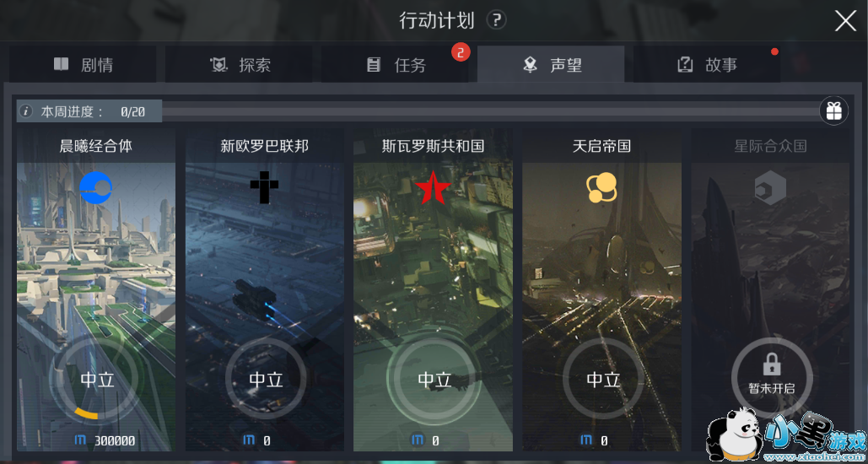The height and width of the screenshot is (464, 868).
Task: Click the red star 斯瓦罗斯共和国 emblem
Action: (x=434, y=187)
